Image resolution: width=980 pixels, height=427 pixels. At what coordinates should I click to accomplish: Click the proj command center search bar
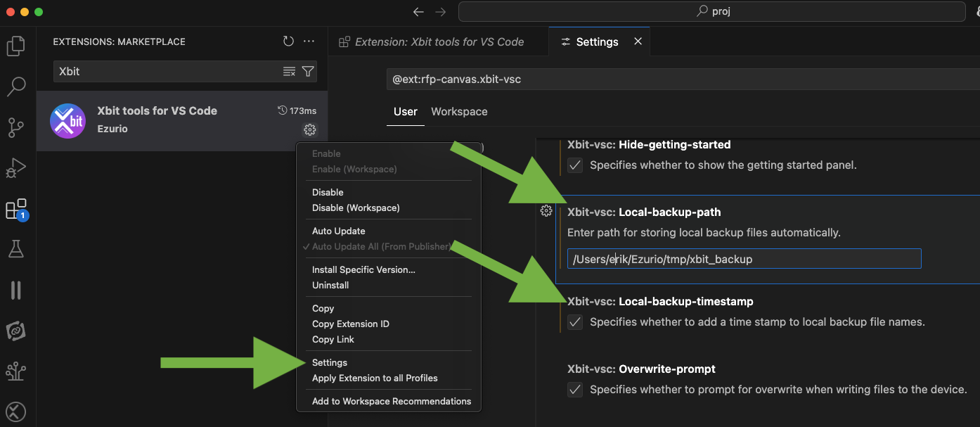(713, 12)
